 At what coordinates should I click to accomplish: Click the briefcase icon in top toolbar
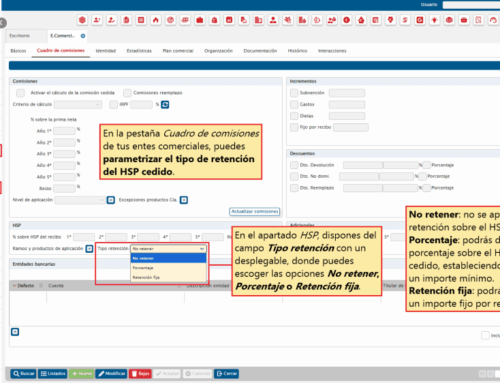pyautogui.click(x=200, y=20)
